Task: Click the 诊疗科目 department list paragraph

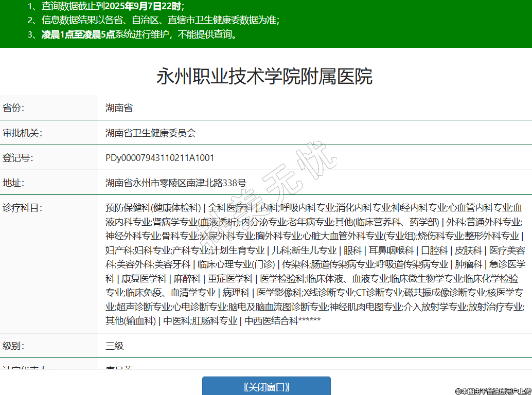Action: click(315, 264)
